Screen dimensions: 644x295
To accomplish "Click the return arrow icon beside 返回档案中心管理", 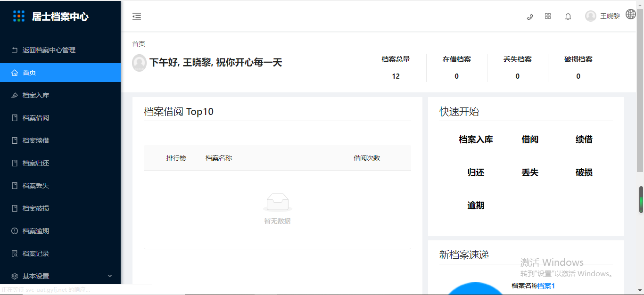I will click(x=15, y=50).
